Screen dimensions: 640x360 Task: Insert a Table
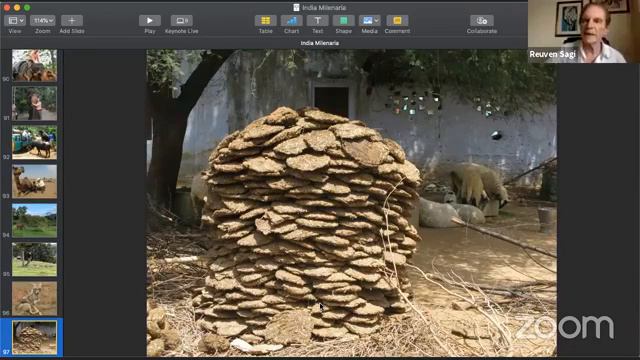pyautogui.click(x=265, y=20)
